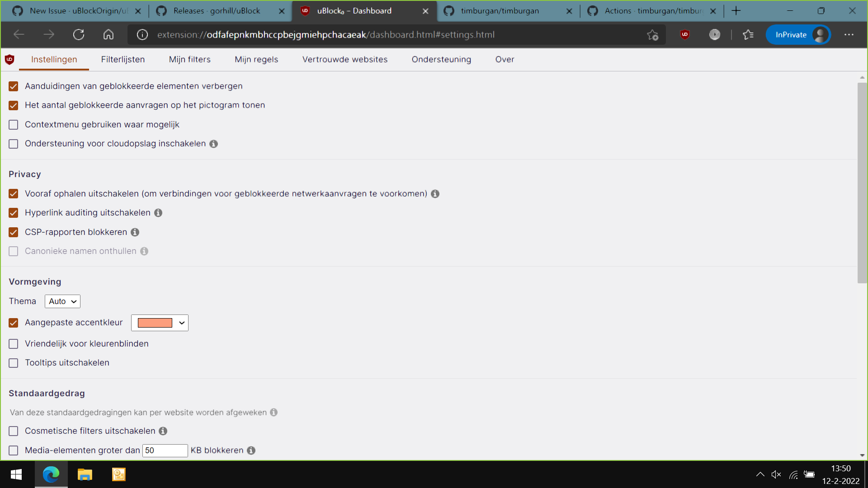Open the info icon beside Cosmetische filters uitschakelen
The image size is (868, 488).
(x=163, y=431)
